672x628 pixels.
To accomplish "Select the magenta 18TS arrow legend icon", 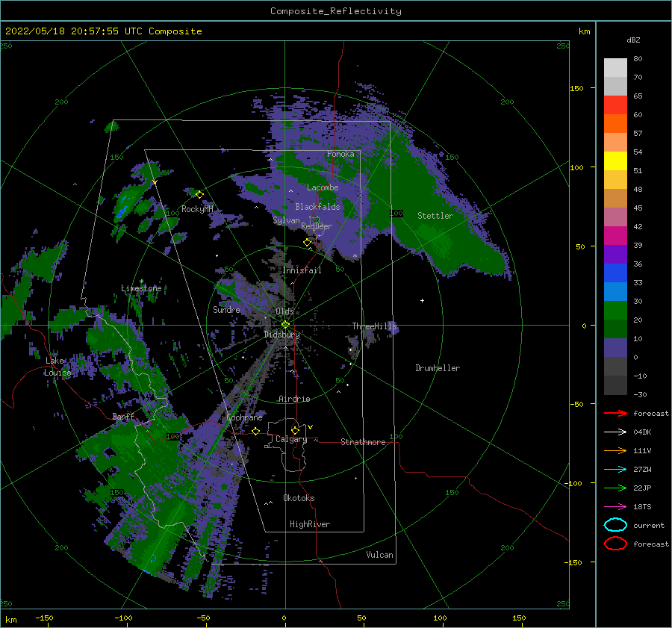I will [x=615, y=507].
